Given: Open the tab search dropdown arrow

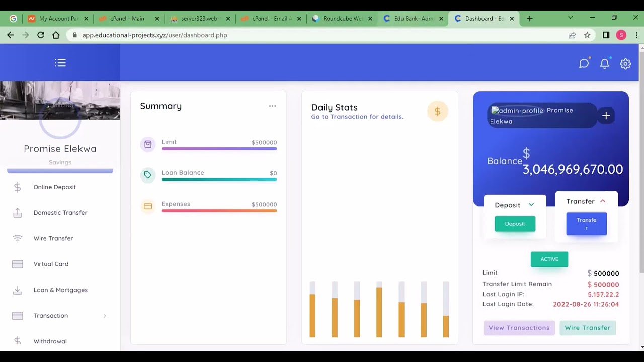Looking at the screenshot, I should pyautogui.click(x=570, y=18).
